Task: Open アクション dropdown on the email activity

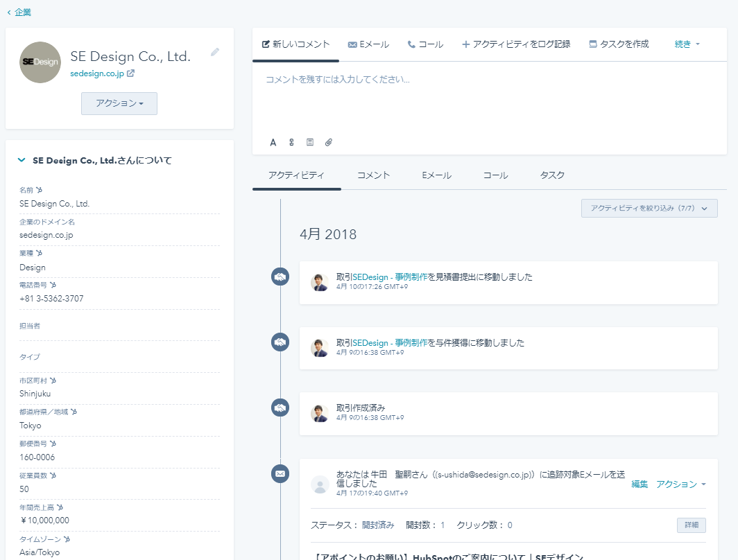Action: (x=681, y=484)
